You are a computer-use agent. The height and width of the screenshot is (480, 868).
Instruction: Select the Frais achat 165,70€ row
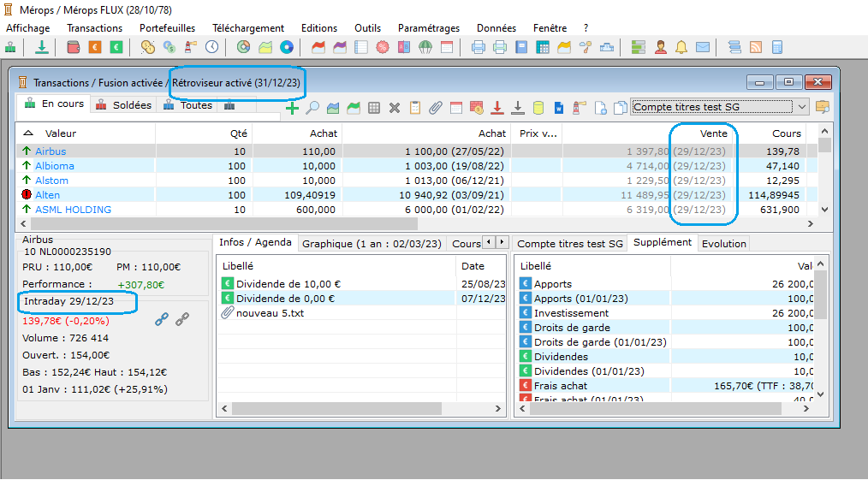[665, 386]
